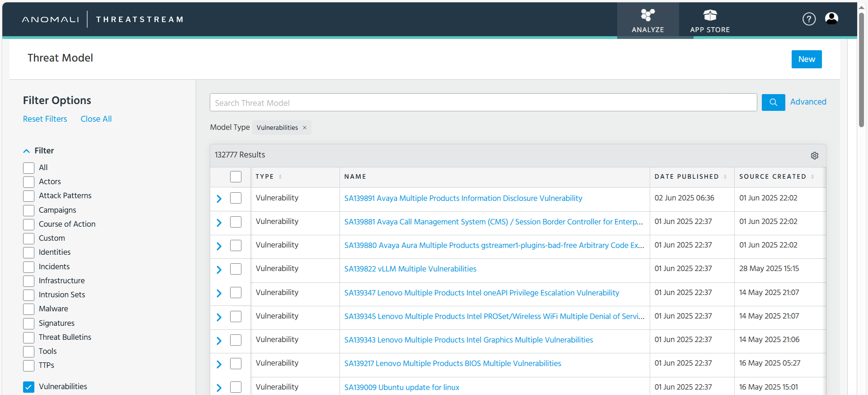Viewport: 868px width, 395px height.
Task: Click Close All link
Action: click(96, 119)
